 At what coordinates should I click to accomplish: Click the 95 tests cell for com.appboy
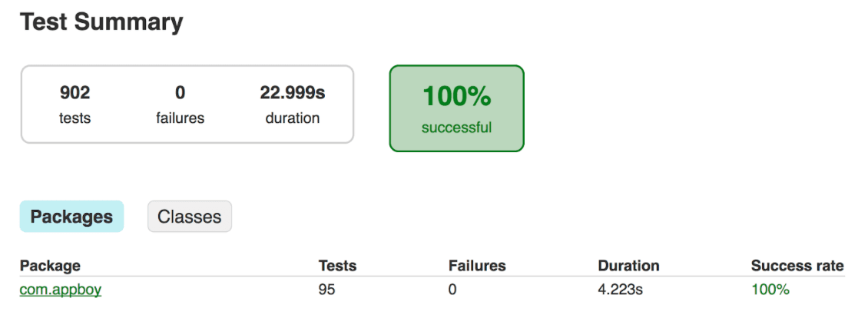[x=326, y=290]
